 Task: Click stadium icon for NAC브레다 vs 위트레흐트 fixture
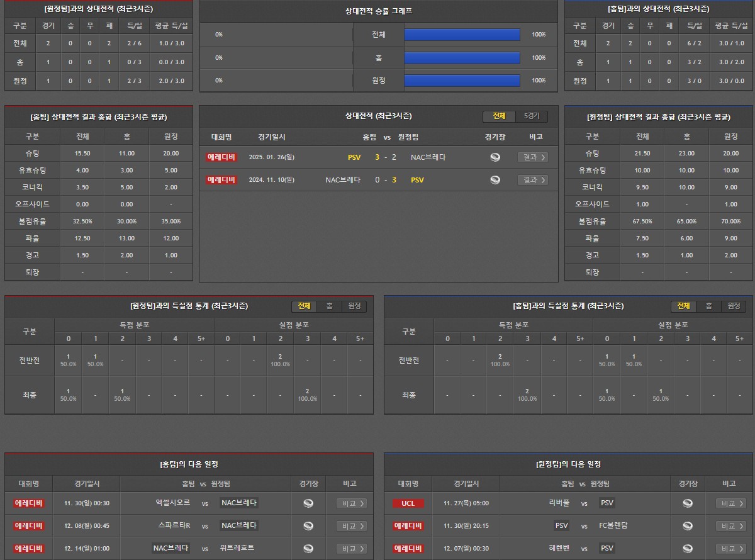(x=308, y=549)
